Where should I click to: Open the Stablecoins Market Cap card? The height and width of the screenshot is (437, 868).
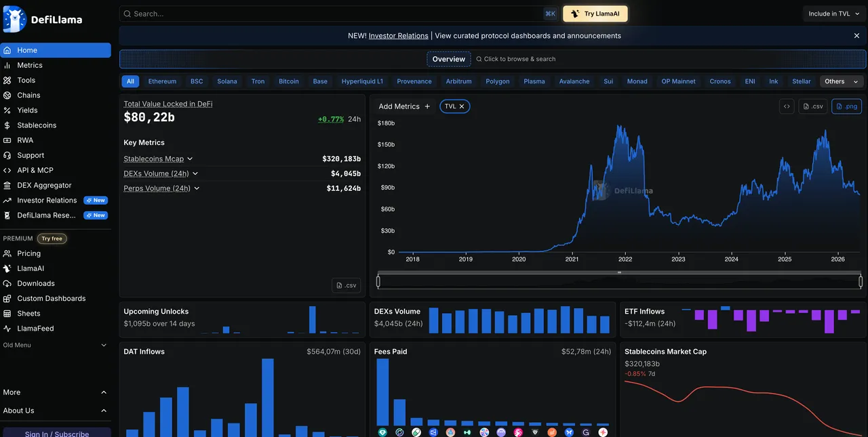click(x=743, y=389)
